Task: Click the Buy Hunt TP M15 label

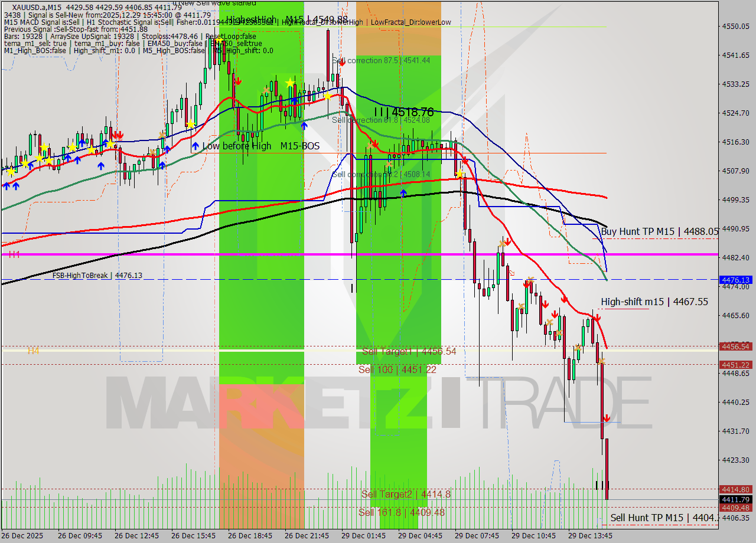Action: click(x=659, y=232)
